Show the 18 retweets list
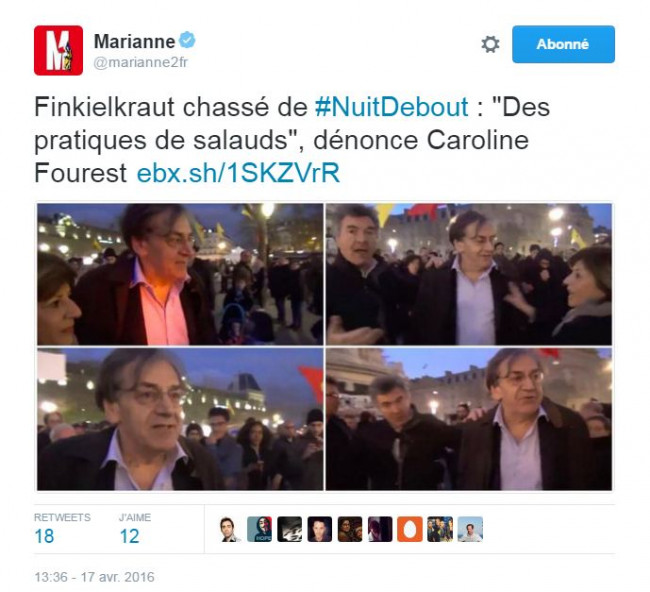650x592 pixels. pyautogui.click(x=62, y=529)
